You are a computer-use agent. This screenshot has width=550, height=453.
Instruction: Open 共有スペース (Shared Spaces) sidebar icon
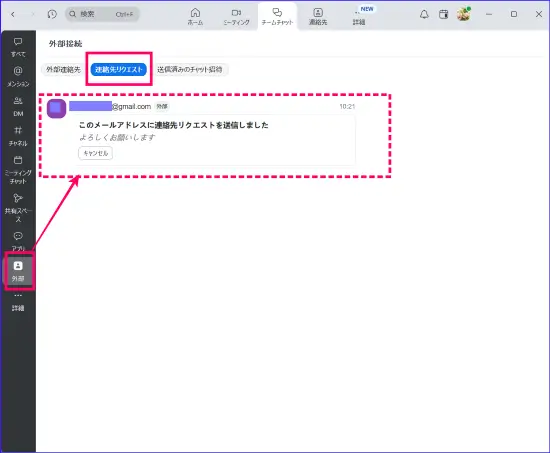point(18,208)
